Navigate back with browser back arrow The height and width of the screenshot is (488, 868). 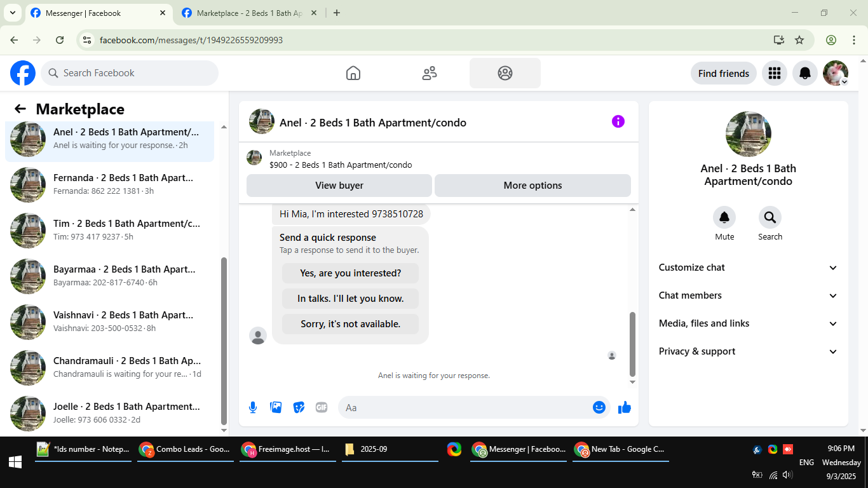tap(14, 40)
